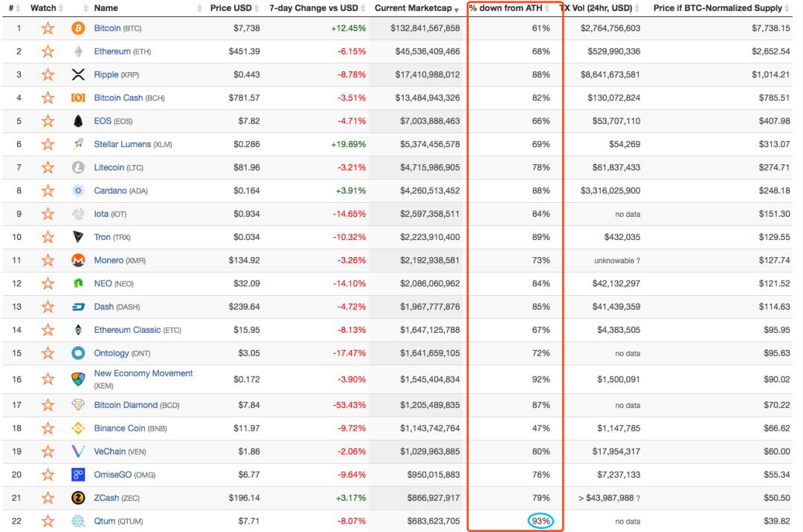Add Ethereum to watchlist with its star
The image size is (803, 532).
(48, 51)
